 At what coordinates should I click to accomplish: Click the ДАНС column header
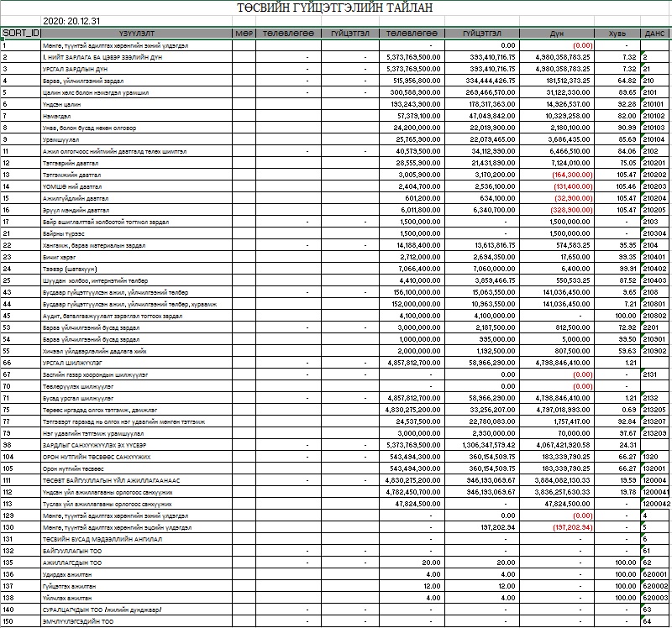[654, 33]
